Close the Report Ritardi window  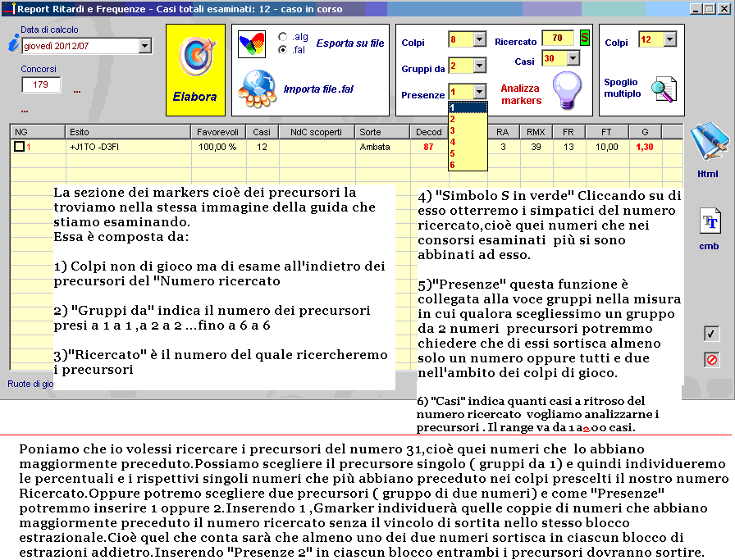[724, 8]
